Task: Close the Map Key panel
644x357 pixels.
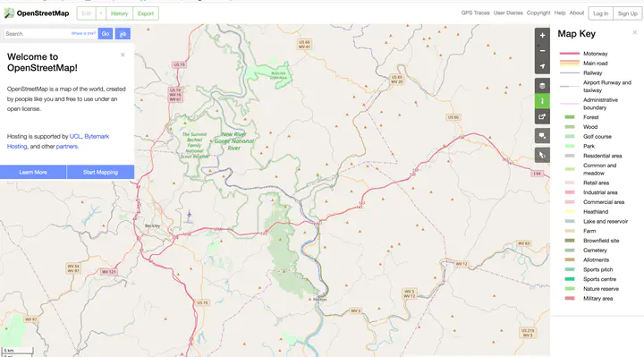Action: 634,32
